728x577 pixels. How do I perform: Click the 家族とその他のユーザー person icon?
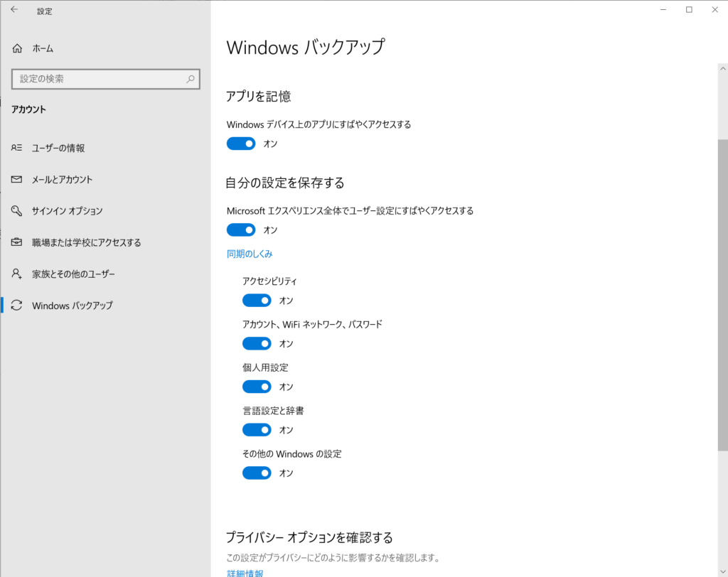[17, 274]
